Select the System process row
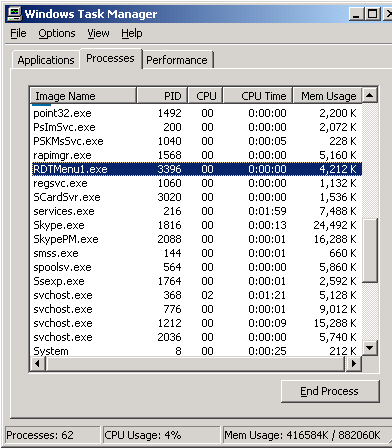This screenshot has width=392, height=448. coord(196,351)
